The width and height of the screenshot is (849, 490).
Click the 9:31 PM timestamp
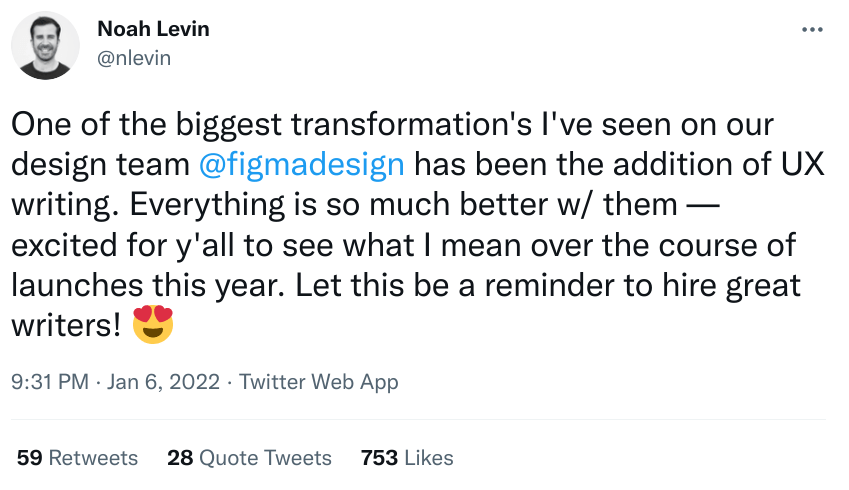coord(52,382)
